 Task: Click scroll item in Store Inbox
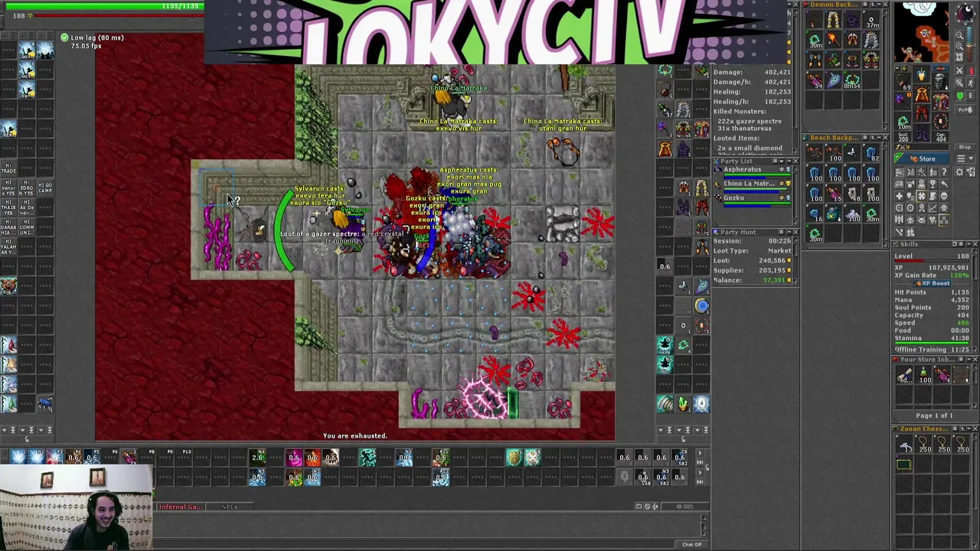pos(904,373)
